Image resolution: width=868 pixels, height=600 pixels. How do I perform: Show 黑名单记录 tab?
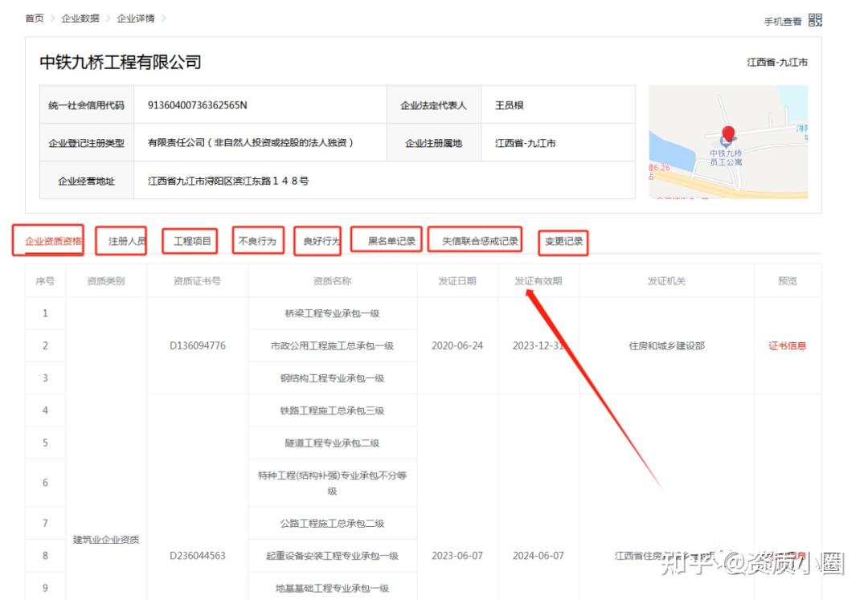391,241
